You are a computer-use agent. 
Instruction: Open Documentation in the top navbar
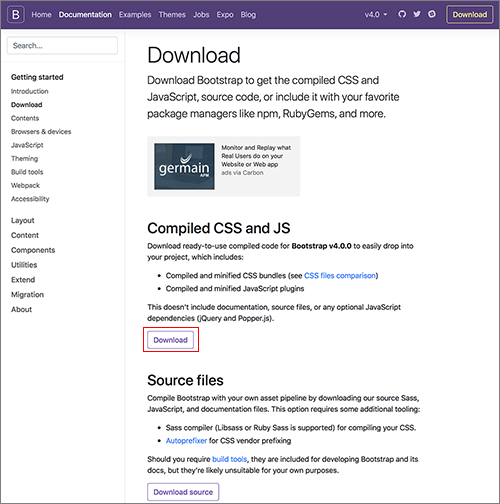[x=85, y=15]
